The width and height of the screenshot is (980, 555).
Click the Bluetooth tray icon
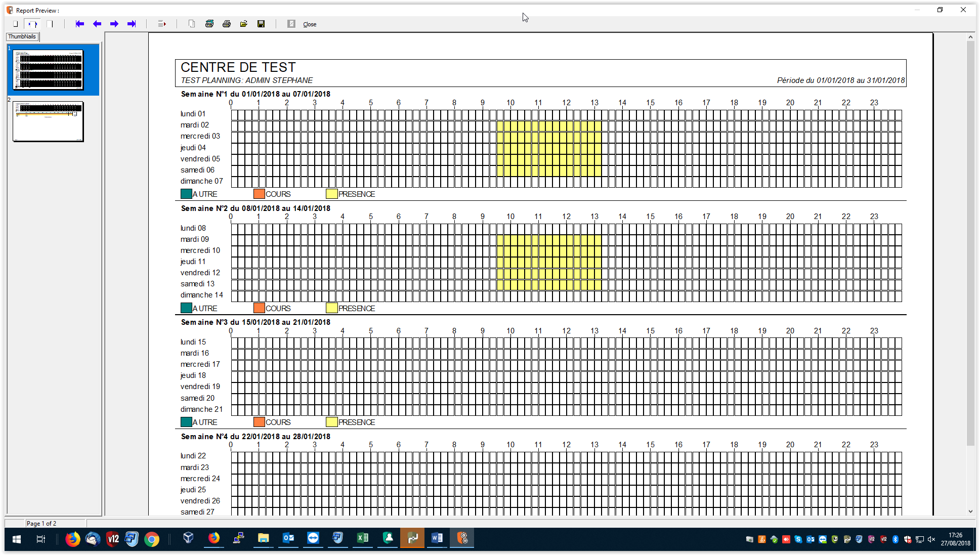pos(895,539)
